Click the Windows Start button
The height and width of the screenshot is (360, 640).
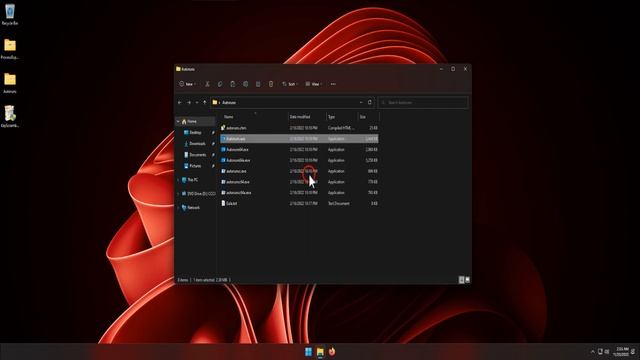(309, 351)
